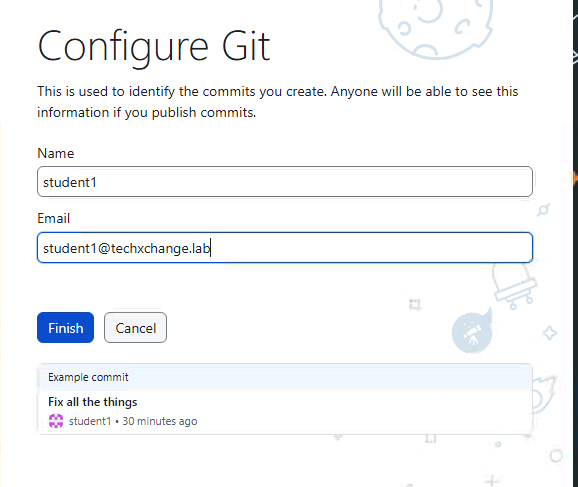Click the 'student1 • 30 minutes ago' text
578x487 pixels.
pyautogui.click(x=133, y=421)
